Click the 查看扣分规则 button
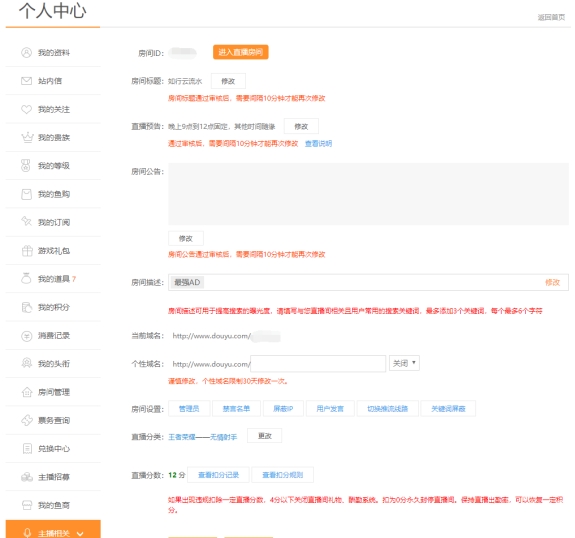The image size is (575, 538). [x=282, y=475]
